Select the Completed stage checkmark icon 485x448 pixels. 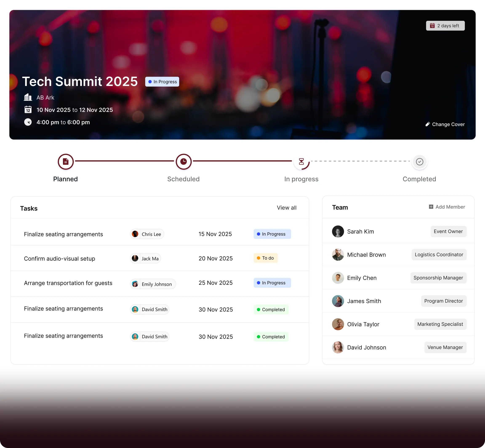click(x=420, y=162)
